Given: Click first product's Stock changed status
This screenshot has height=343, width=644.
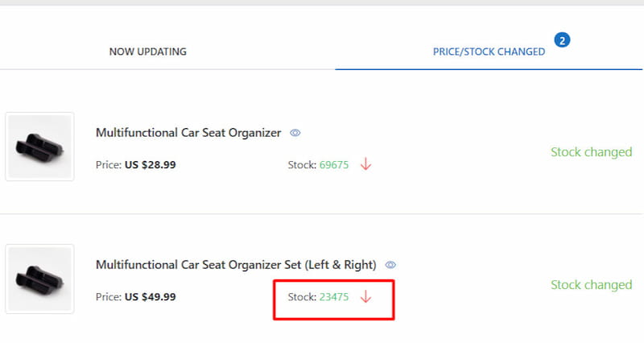Looking at the screenshot, I should coord(591,151).
